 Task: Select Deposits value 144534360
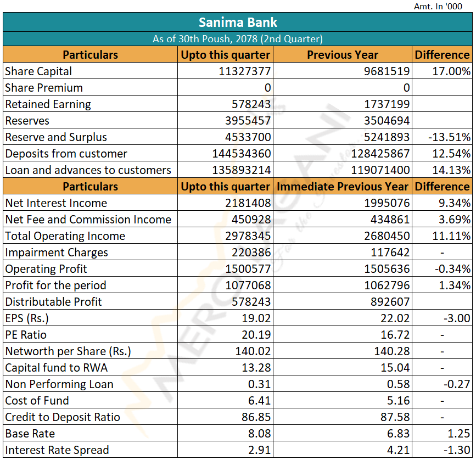[x=242, y=154]
